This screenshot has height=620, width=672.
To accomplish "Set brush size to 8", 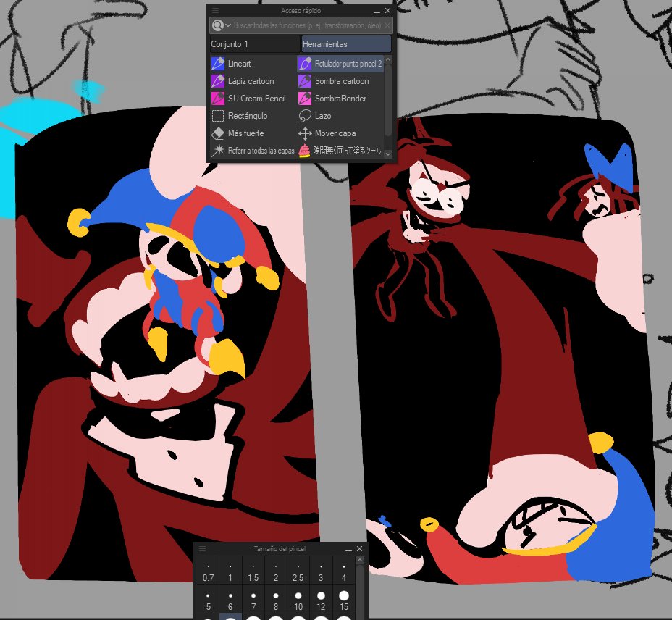I will click(x=276, y=600).
